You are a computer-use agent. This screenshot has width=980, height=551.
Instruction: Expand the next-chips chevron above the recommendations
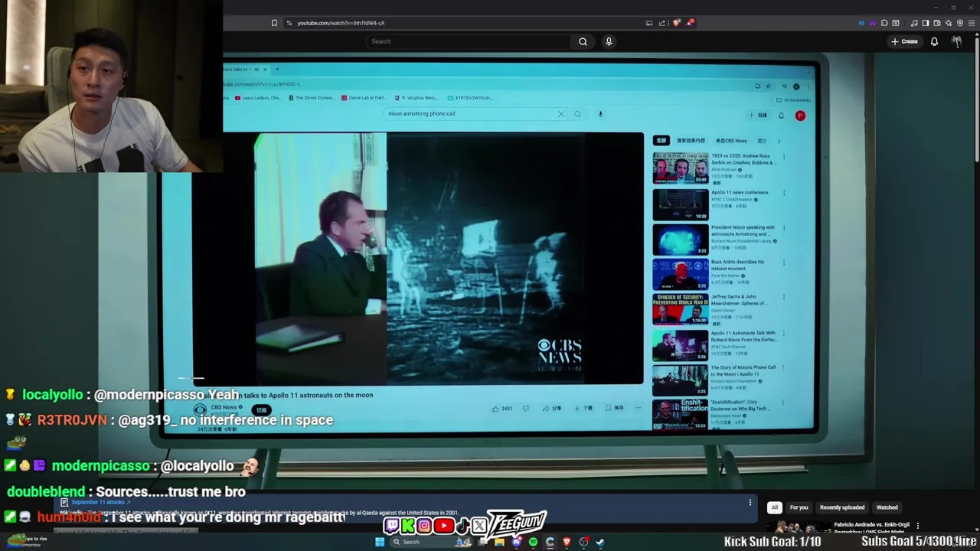tap(779, 141)
